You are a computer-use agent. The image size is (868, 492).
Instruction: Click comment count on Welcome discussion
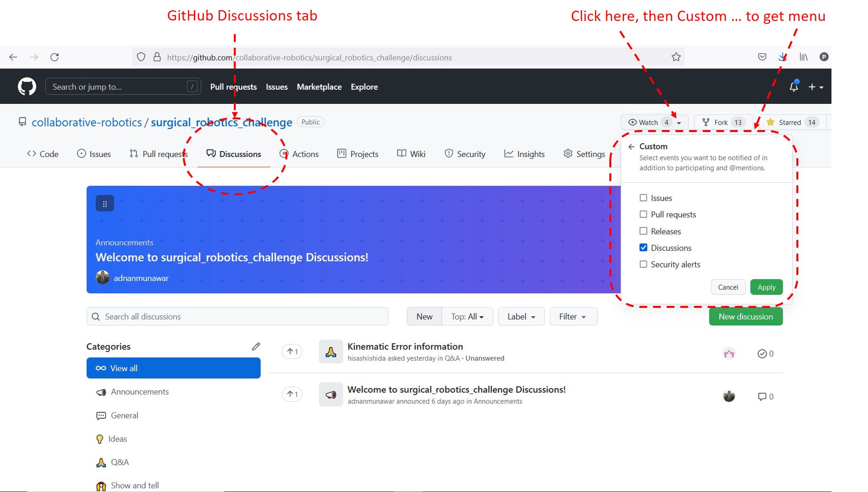pos(766,397)
